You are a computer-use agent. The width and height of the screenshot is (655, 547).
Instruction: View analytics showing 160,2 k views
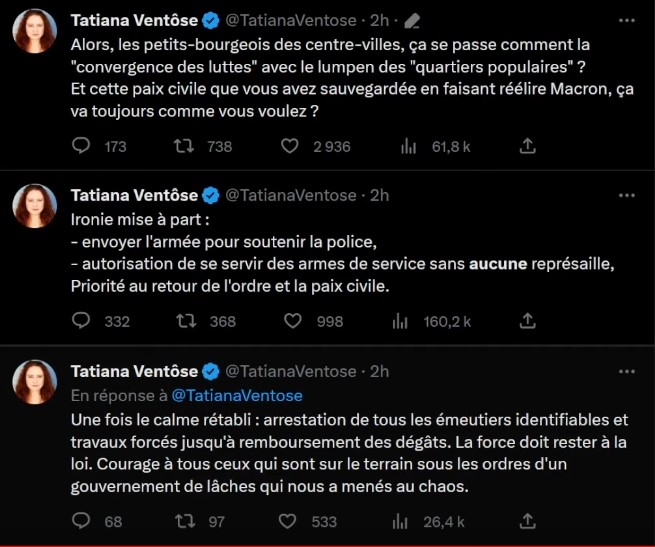point(408,321)
